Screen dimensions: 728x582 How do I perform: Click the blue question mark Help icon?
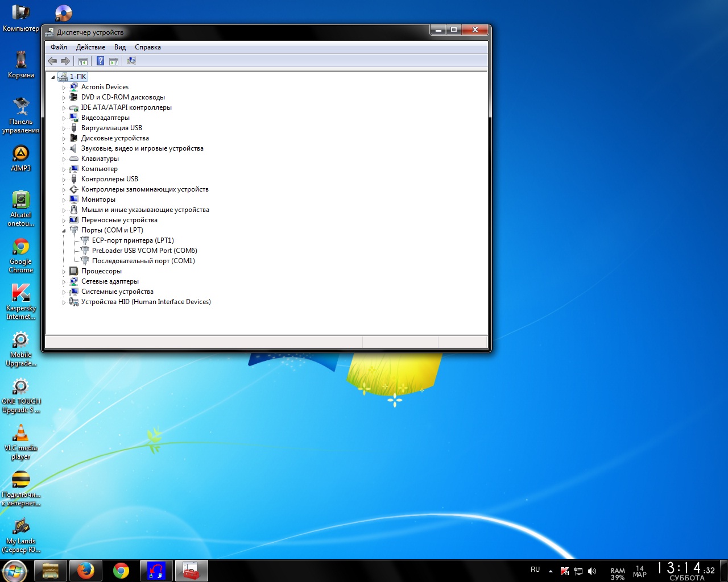point(100,61)
